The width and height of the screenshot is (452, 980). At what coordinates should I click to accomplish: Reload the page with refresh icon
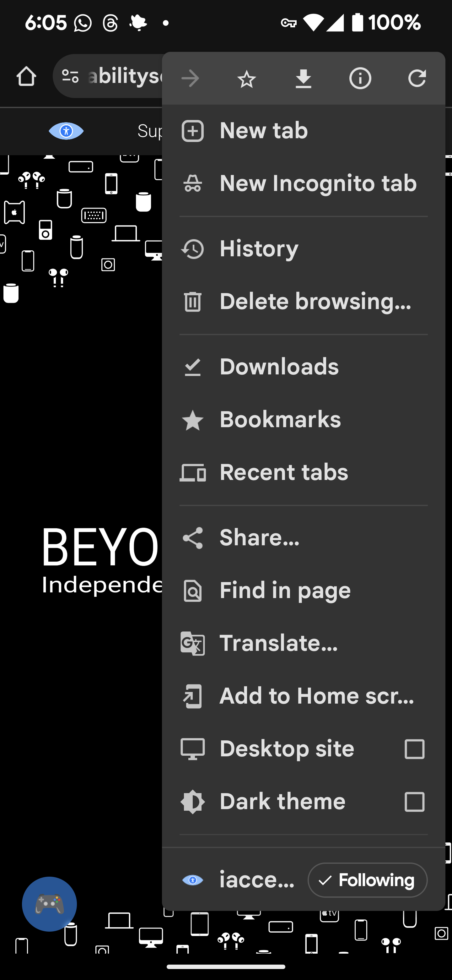pos(417,79)
